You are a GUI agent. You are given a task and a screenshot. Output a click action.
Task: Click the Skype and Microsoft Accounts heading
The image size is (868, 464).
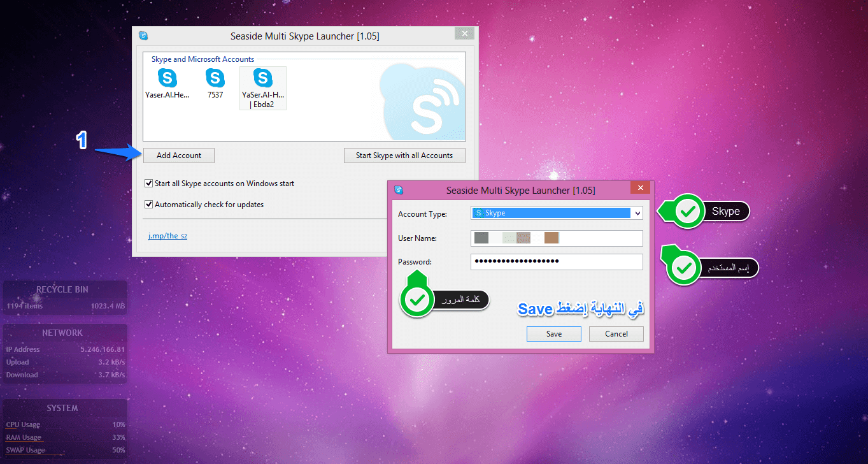[x=203, y=59]
